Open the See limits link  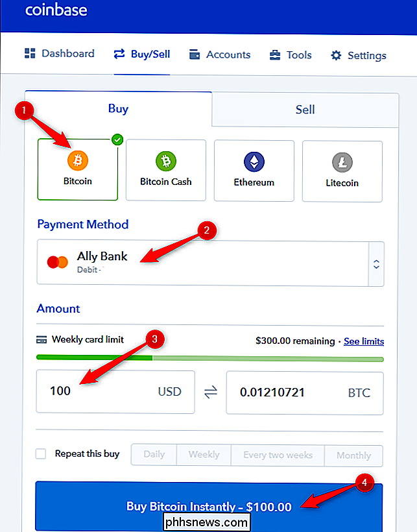(x=364, y=341)
